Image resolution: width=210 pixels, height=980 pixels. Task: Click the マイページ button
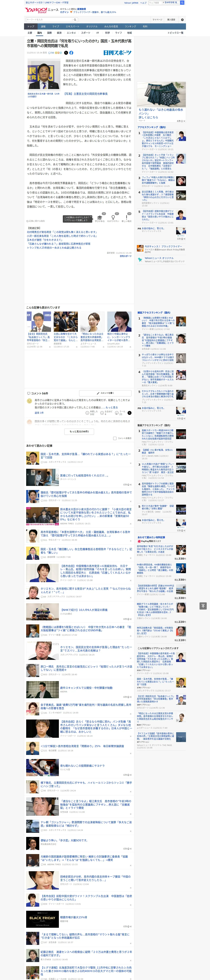(x=157, y=20)
